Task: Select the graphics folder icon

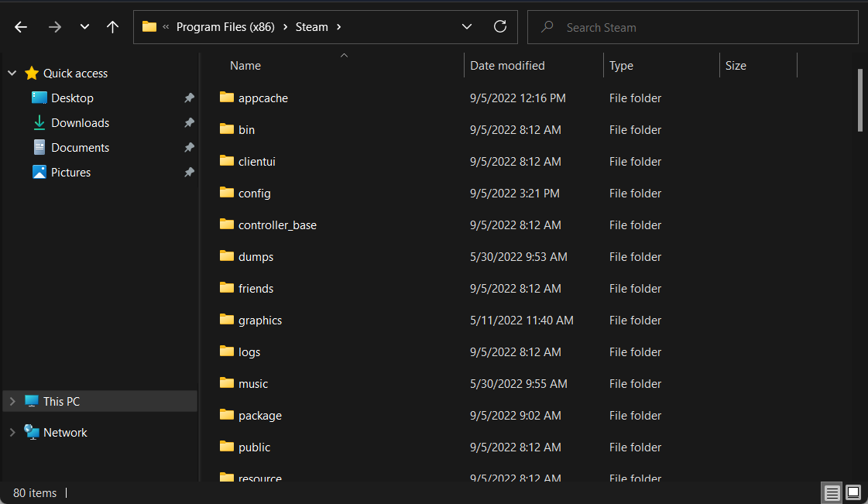Action: point(226,320)
